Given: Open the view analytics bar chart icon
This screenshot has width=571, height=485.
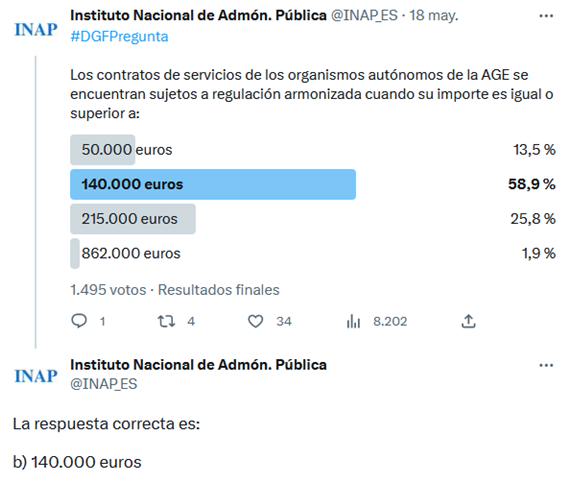Looking at the screenshot, I should 353,321.
